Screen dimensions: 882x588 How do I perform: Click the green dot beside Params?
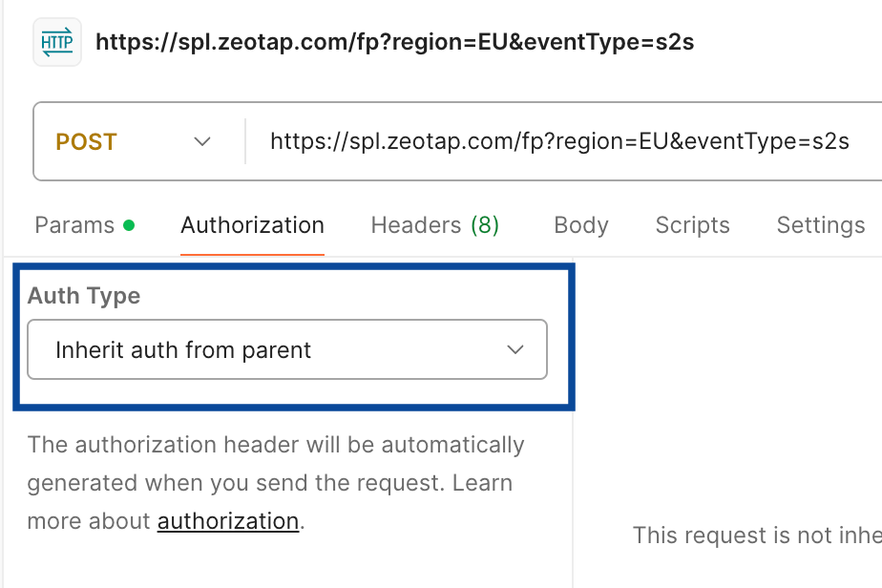point(129,226)
